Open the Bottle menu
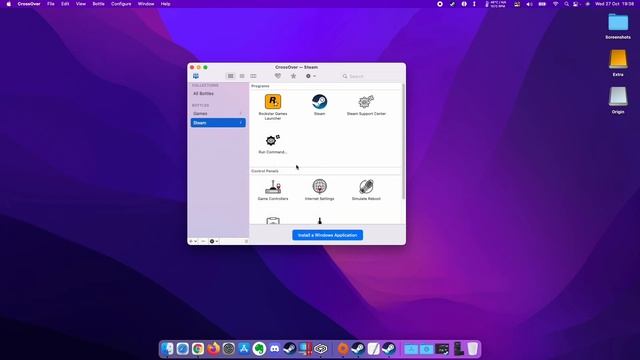This screenshot has width=640, height=360. (x=98, y=4)
